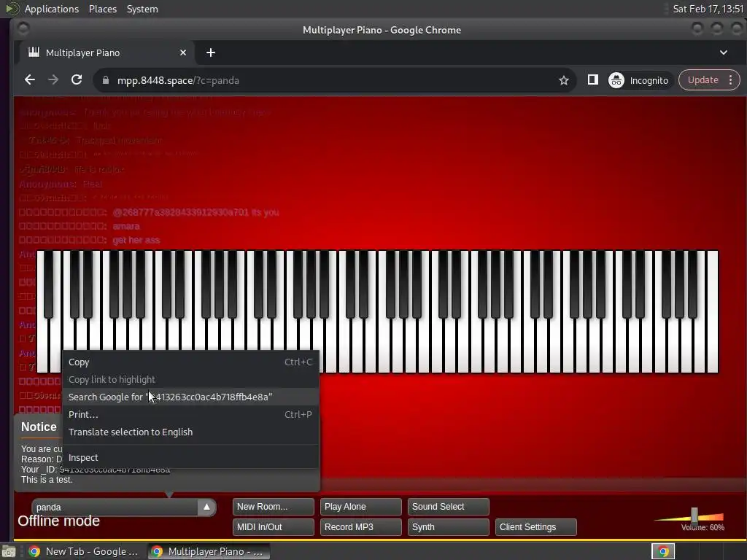Select Print... in the context menu

point(190,414)
